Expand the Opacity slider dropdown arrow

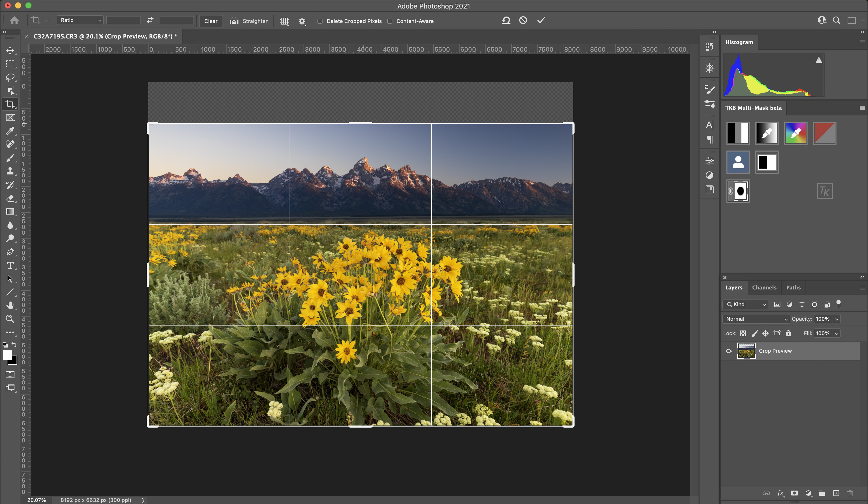click(x=837, y=319)
